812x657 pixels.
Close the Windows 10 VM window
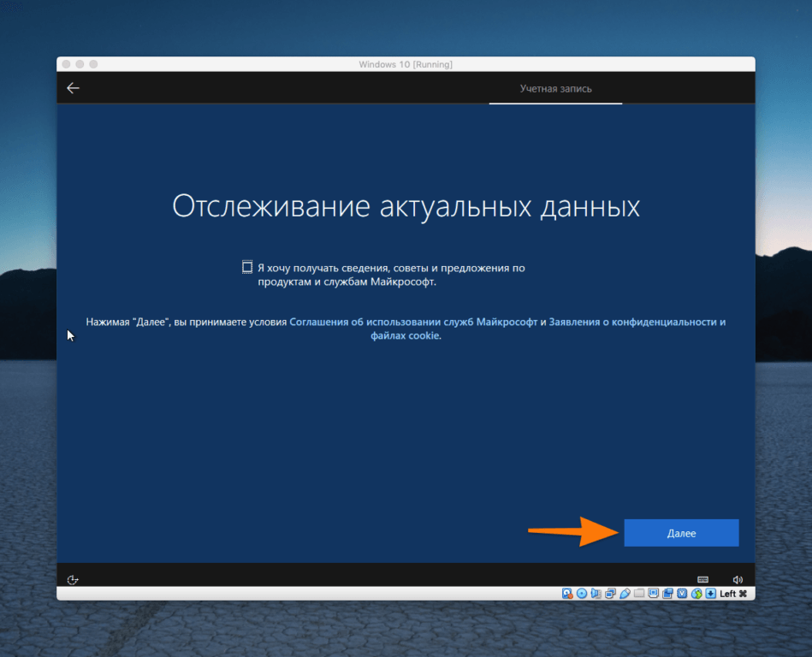(x=66, y=64)
